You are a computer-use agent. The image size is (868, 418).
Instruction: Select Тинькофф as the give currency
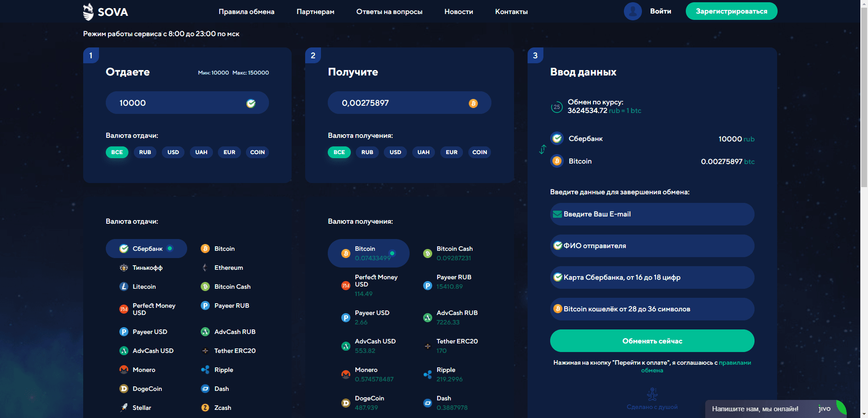click(147, 268)
